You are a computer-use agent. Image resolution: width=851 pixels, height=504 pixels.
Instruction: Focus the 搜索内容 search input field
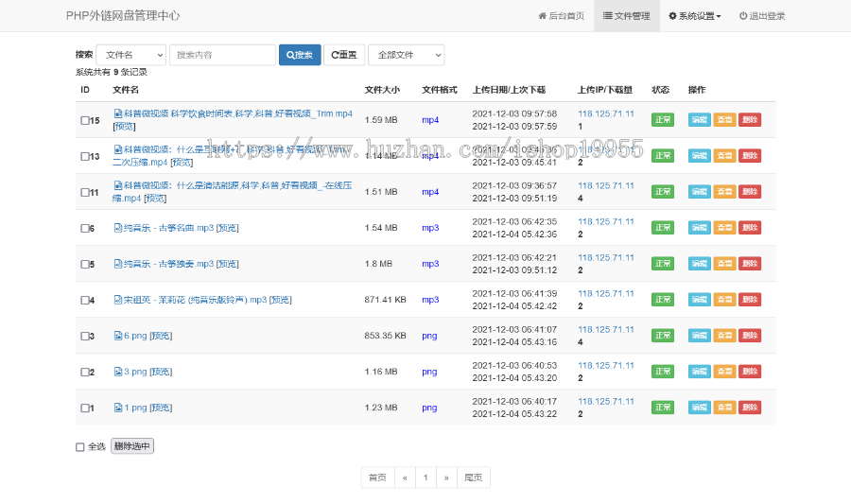222,55
